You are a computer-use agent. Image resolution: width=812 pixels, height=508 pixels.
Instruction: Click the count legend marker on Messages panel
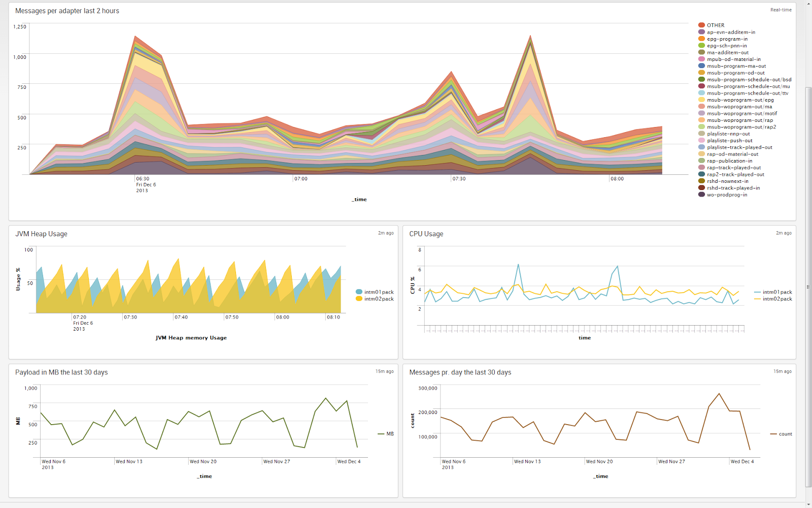(773, 434)
